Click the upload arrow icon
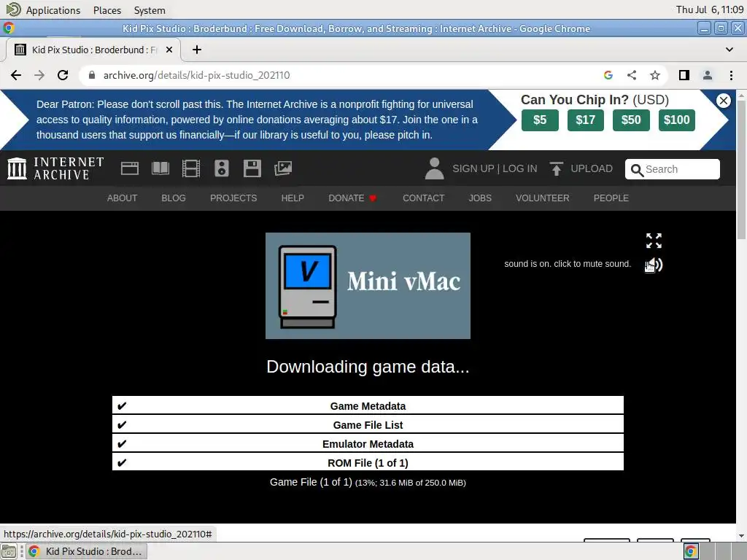The height and width of the screenshot is (560, 747). point(556,168)
